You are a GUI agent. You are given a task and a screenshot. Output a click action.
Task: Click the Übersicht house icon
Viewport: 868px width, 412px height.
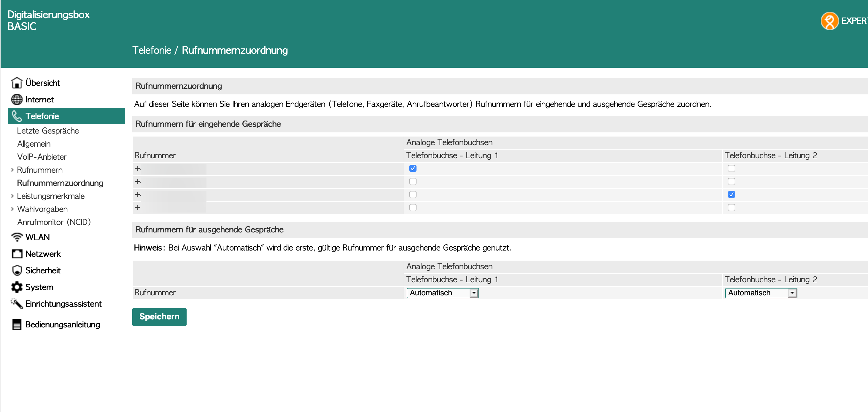[x=17, y=83]
